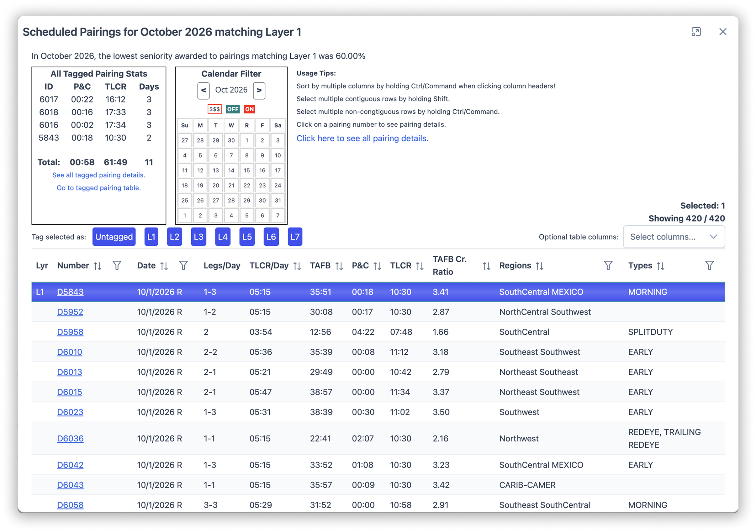The height and width of the screenshot is (532, 756).
Task: Sort by Regions column arrows
Action: click(539, 266)
